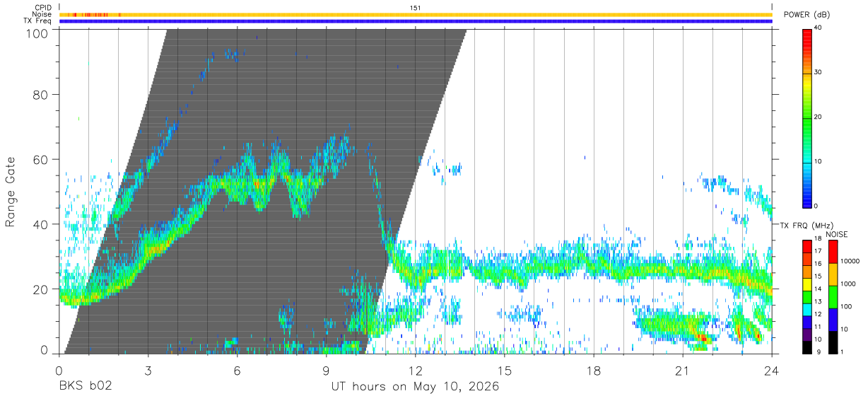Click the 10 label on power scale
Viewport: 868px width, 401px height.
pos(819,162)
